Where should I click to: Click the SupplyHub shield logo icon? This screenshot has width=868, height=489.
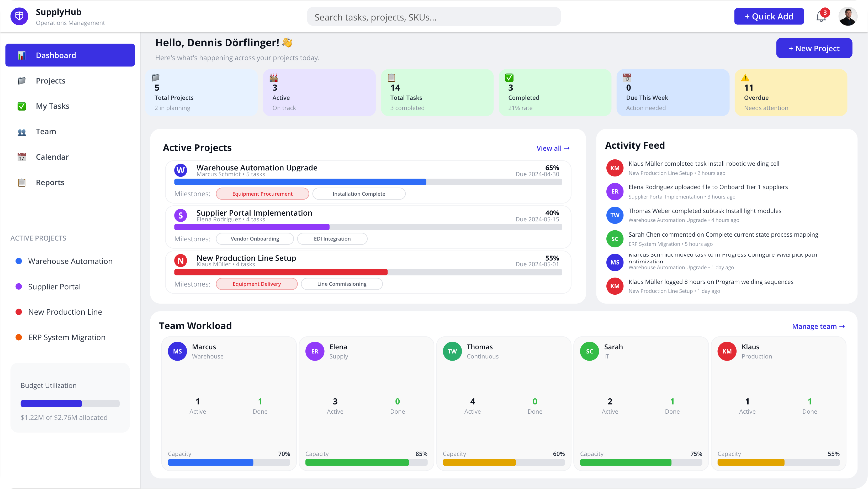click(x=19, y=16)
